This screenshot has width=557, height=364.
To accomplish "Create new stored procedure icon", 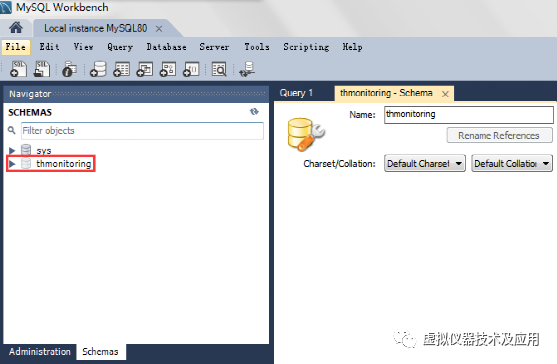I will coord(168,69).
